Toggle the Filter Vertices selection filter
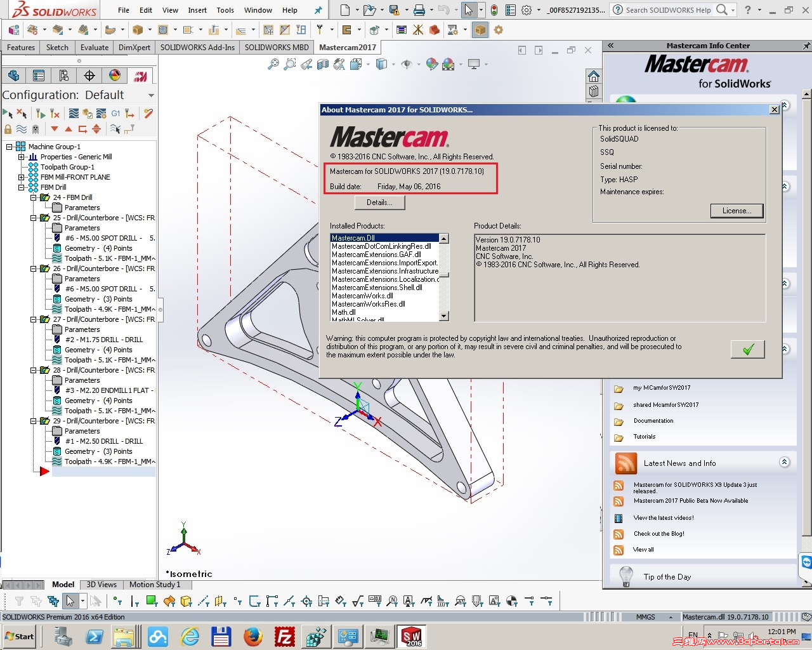Screen dimensions: 812x650 pos(117,600)
